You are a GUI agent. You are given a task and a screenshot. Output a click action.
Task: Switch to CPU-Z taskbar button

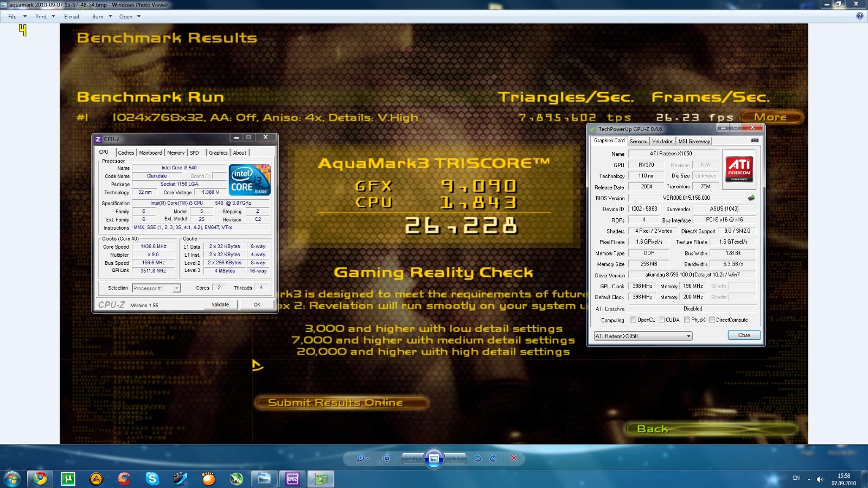(x=292, y=479)
